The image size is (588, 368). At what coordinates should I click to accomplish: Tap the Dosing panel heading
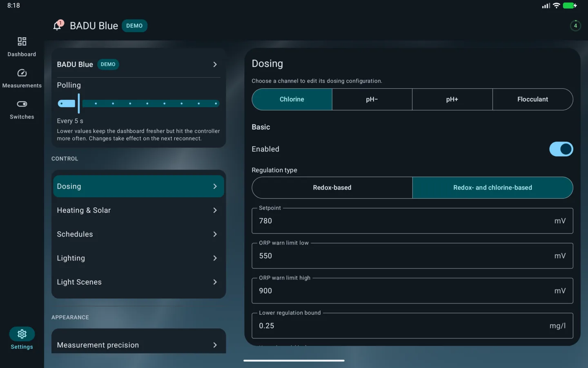pyautogui.click(x=267, y=64)
